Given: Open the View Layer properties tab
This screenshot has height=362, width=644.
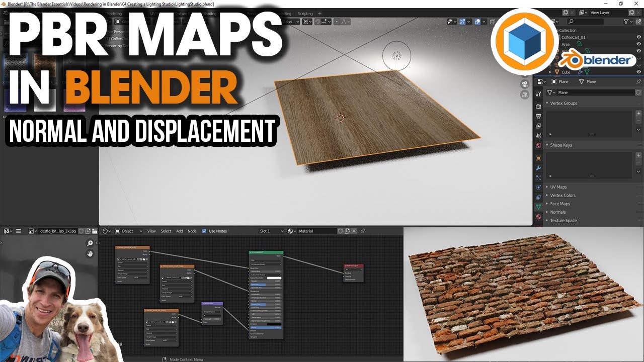Looking at the screenshot, I should click(538, 125).
